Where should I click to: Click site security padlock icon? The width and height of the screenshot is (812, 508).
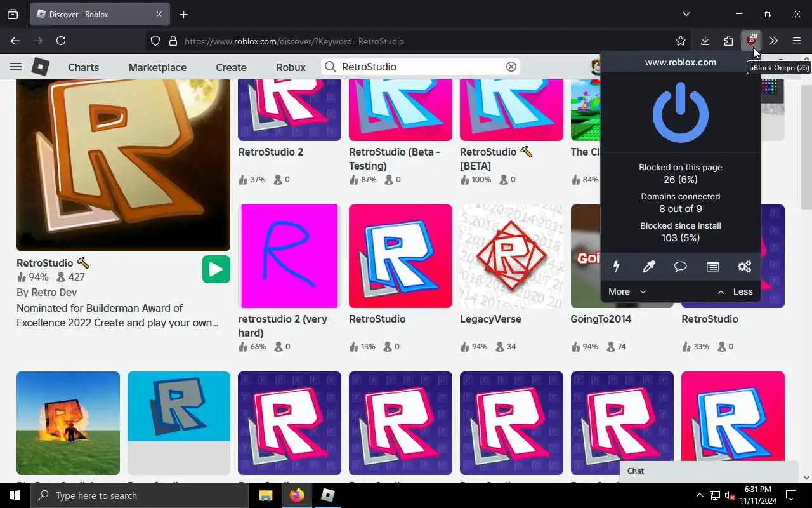point(173,41)
